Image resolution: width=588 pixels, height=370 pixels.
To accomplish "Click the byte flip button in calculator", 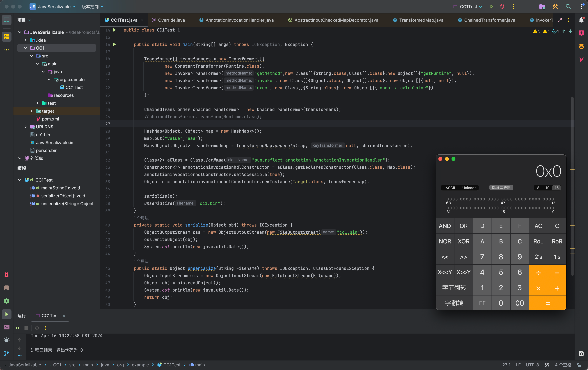I will coord(454,288).
